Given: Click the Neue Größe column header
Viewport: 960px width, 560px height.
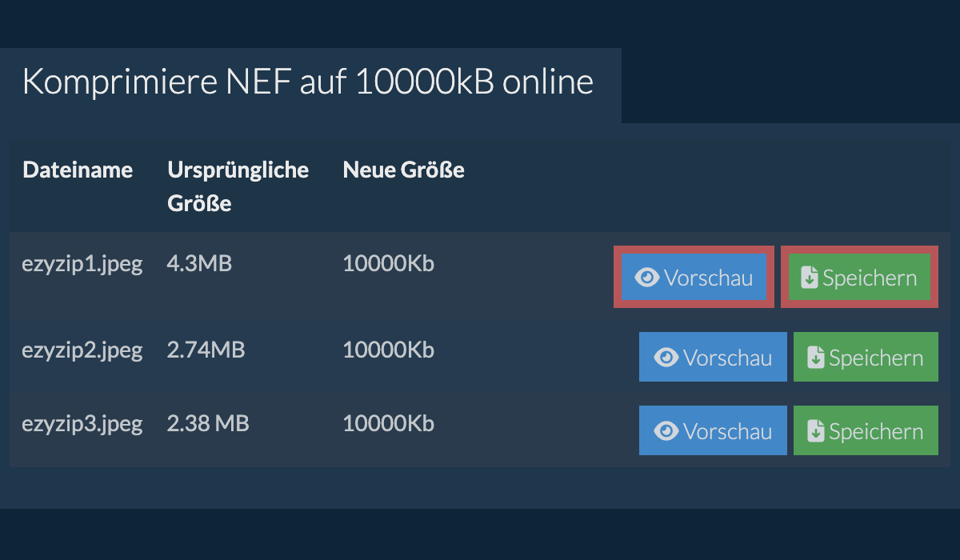Looking at the screenshot, I should click(x=403, y=170).
